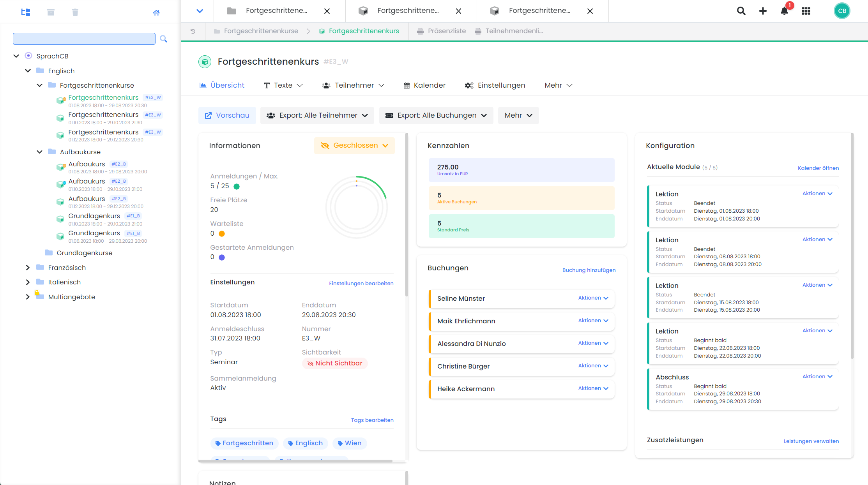Click the home icon in sidebar
Image resolution: width=868 pixels, height=485 pixels.
[156, 12]
